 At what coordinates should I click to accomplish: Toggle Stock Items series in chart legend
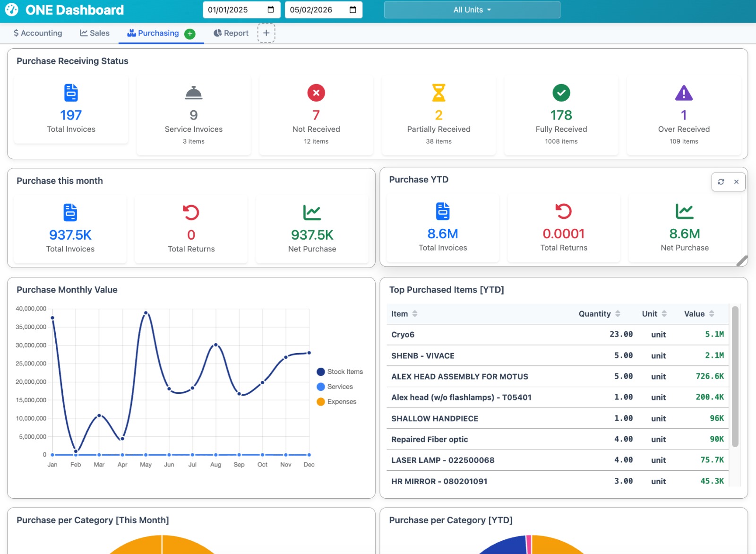point(340,372)
